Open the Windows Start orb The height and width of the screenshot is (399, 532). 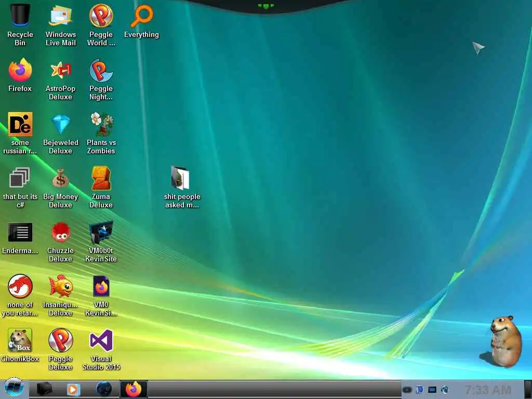14,388
